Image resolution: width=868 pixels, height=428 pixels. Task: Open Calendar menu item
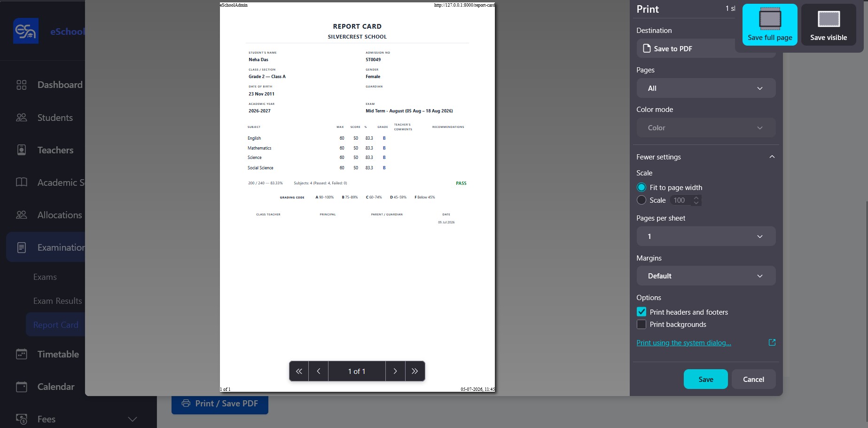(56, 387)
